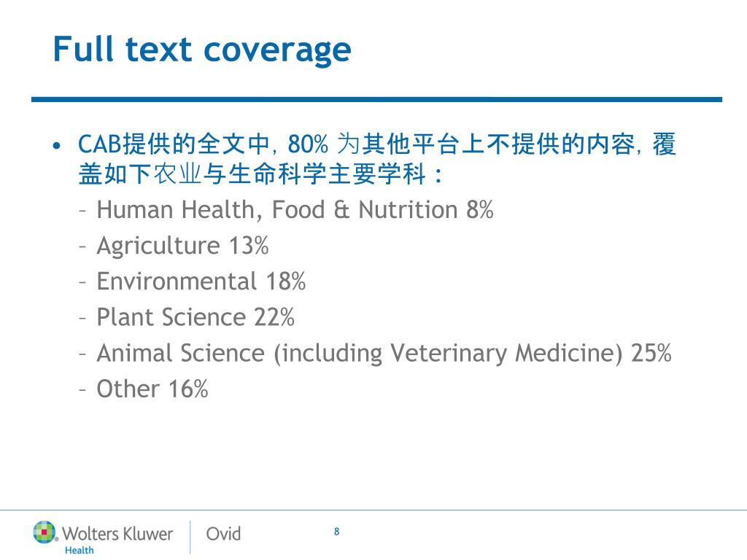
Task: Click the "Health" label under the logo
Action: (80, 551)
